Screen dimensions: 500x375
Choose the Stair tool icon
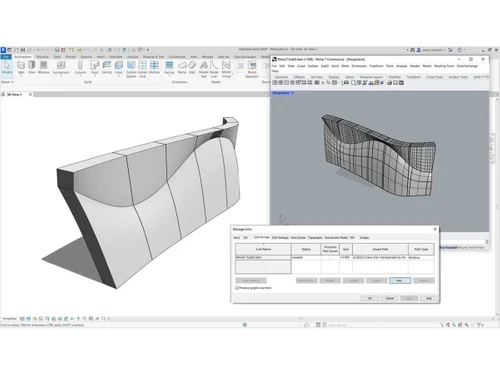point(192,65)
